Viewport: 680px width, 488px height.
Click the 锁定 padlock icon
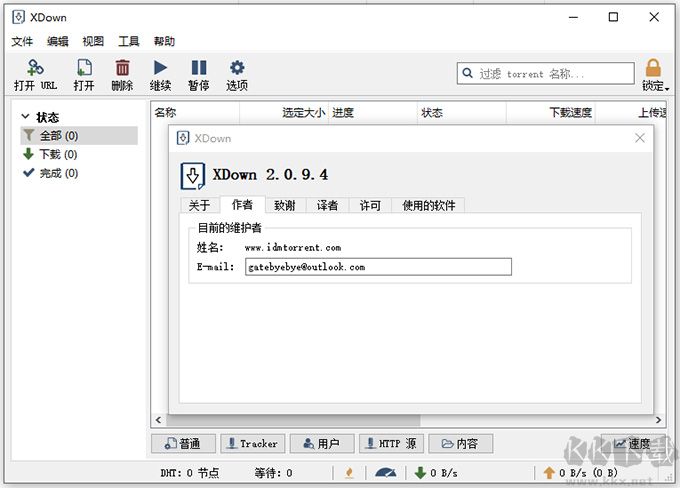(x=653, y=69)
